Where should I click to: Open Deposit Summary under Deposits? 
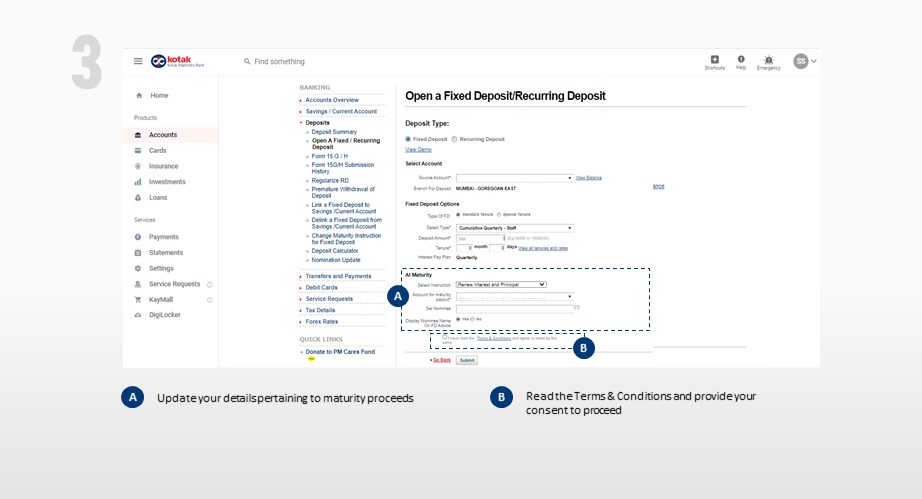click(334, 132)
